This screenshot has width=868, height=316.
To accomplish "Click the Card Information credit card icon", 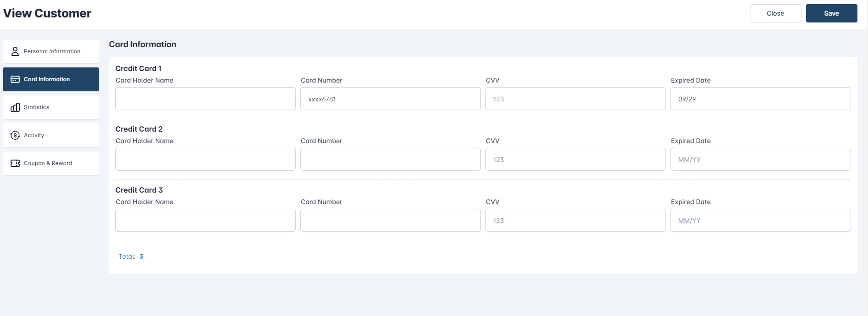I will [15, 79].
